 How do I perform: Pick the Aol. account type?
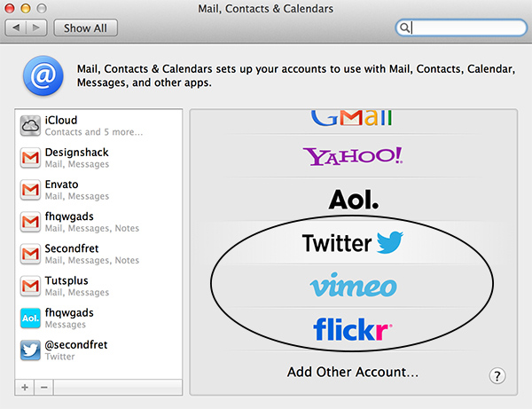pos(353,200)
